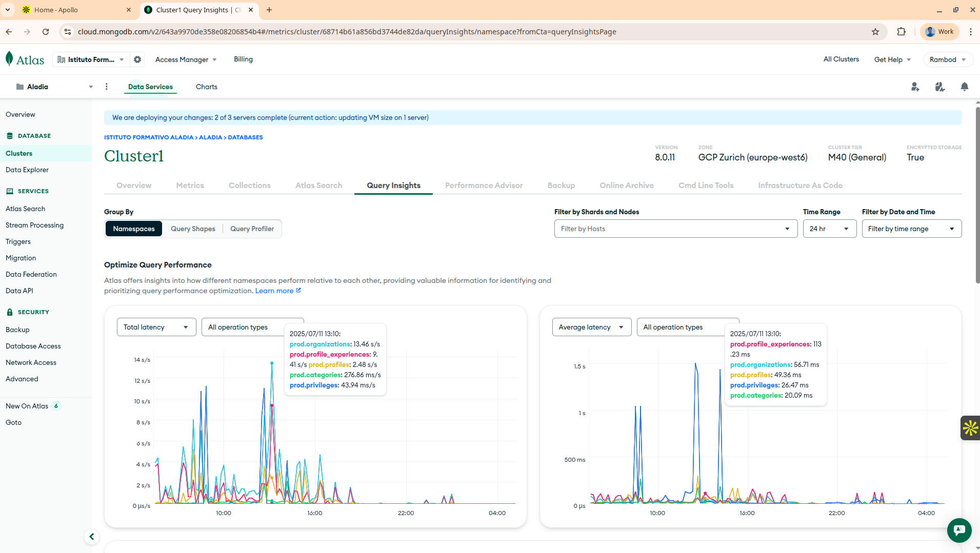Collapse the left sidebar with arrow button
Screen dimensions: 980x553
click(x=92, y=537)
